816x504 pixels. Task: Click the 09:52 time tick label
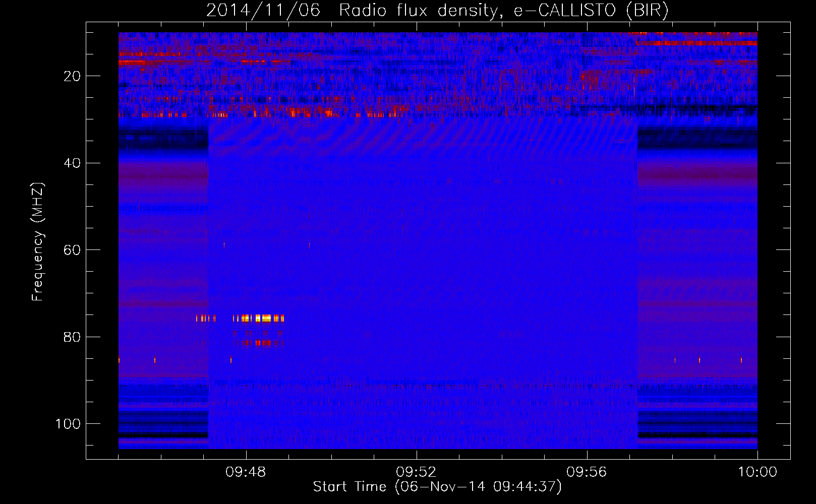point(416,472)
